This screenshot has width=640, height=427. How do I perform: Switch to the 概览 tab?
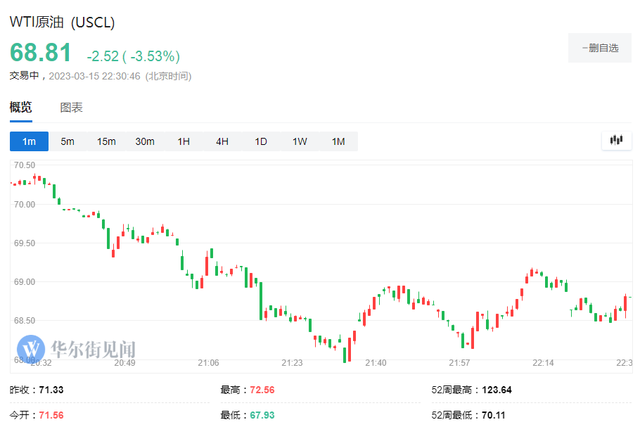[x=21, y=107]
